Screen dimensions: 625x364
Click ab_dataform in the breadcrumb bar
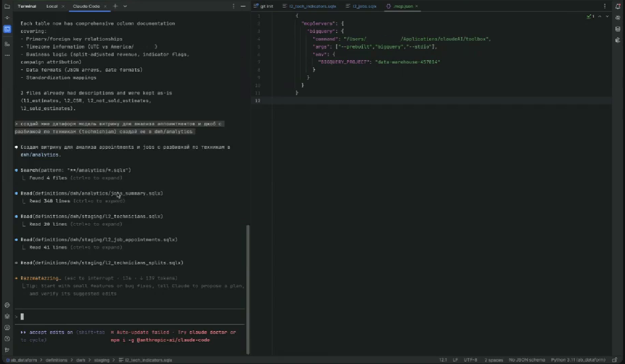pyautogui.click(x=23, y=360)
